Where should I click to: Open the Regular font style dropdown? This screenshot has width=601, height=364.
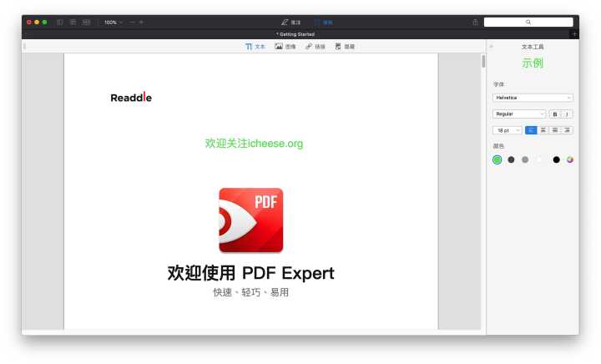518,114
